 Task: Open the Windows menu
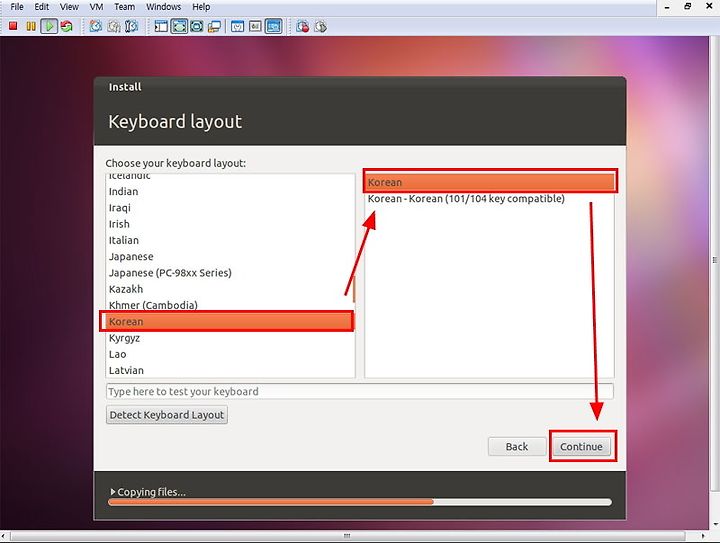tap(163, 7)
